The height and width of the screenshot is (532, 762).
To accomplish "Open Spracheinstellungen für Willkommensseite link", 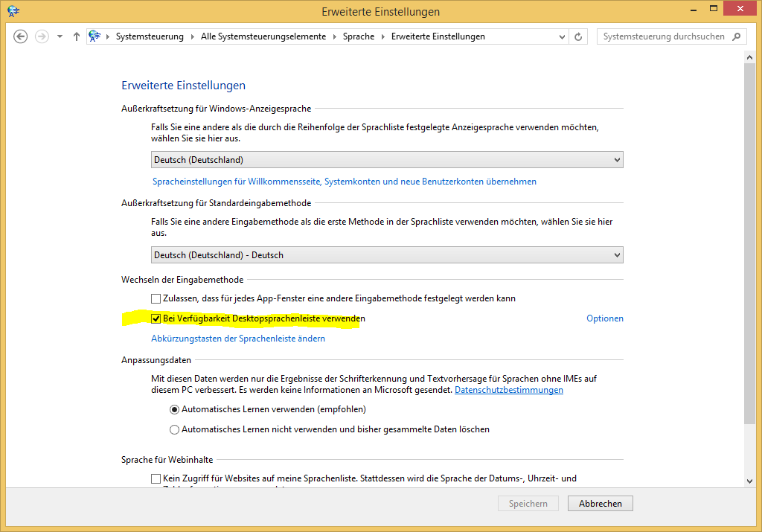I will pos(345,182).
